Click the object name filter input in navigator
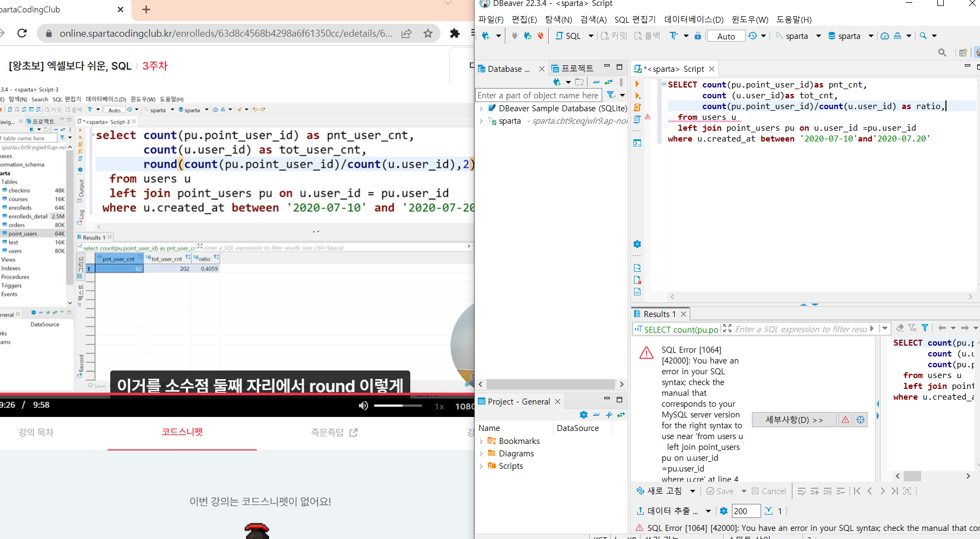This screenshot has height=539, width=980. pos(538,95)
